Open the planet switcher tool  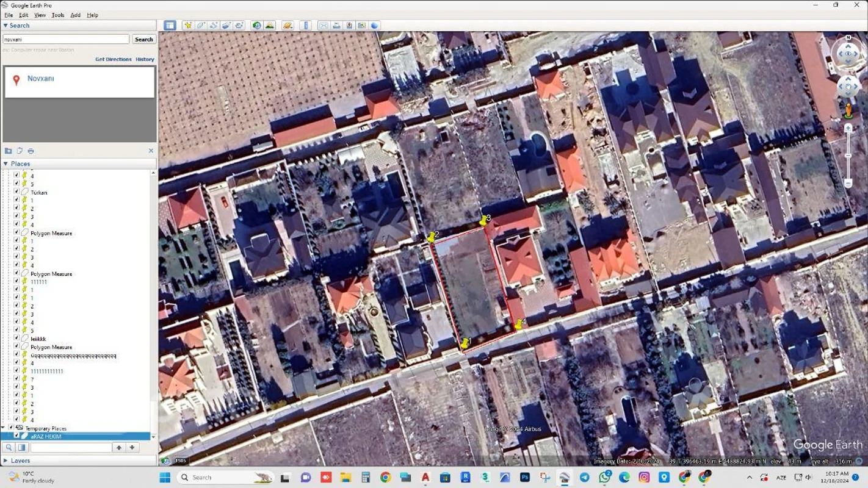288,26
